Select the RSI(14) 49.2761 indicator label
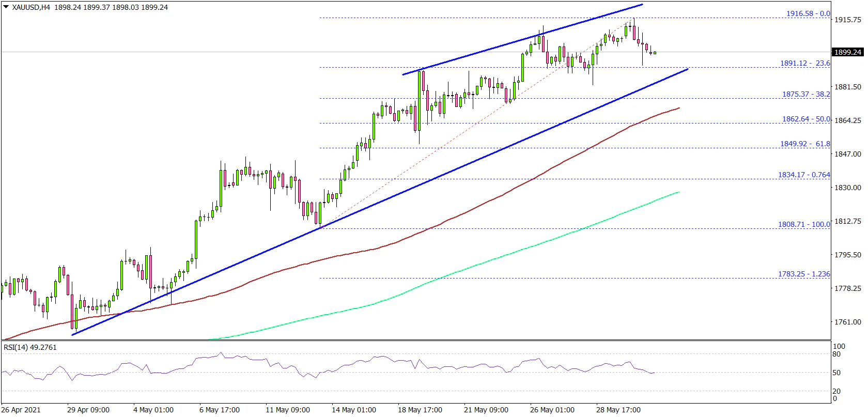The image size is (868, 417). tap(30, 347)
